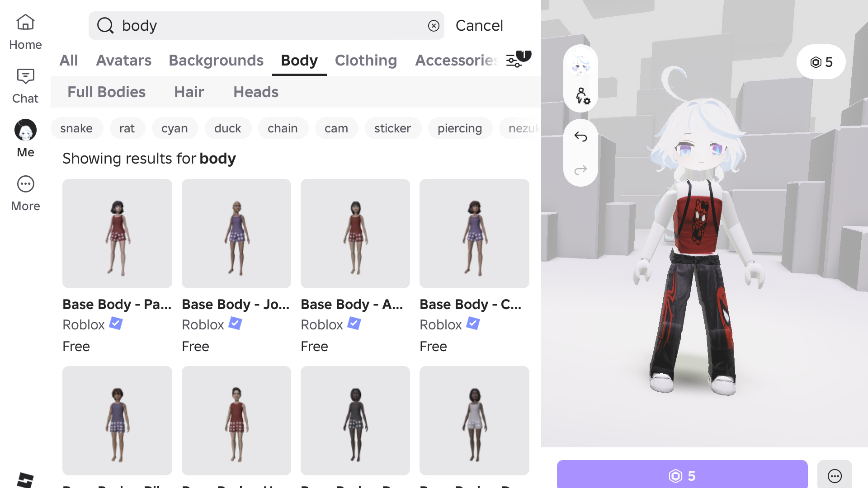Undo the last avatar change
The image size is (868, 488).
pyautogui.click(x=580, y=136)
